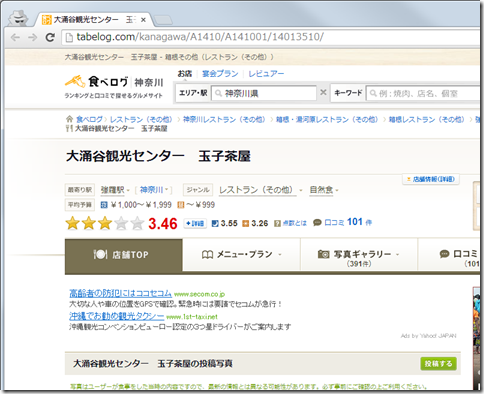Open 店舗情報(詳細) button

point(431,179)
